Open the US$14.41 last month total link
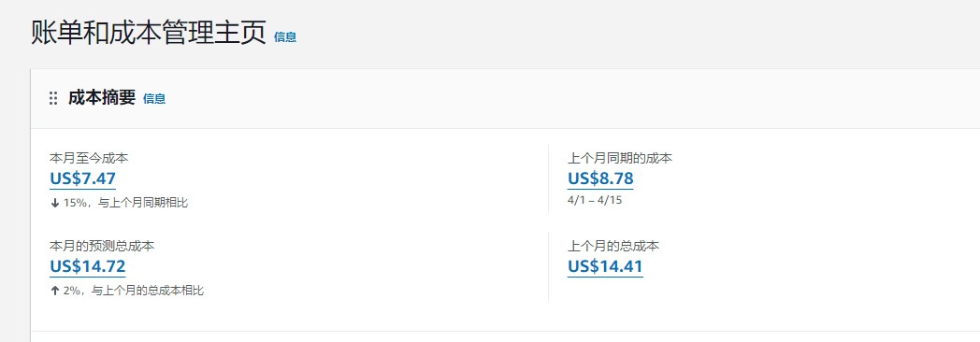This screenshot has height=342, width=980. (605, 266)
